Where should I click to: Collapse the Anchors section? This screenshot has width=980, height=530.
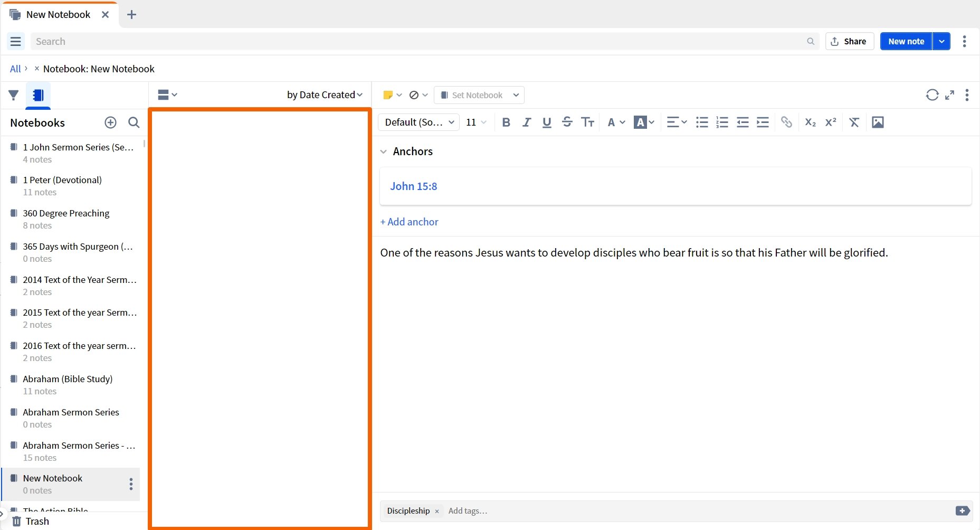pos(384,152)
